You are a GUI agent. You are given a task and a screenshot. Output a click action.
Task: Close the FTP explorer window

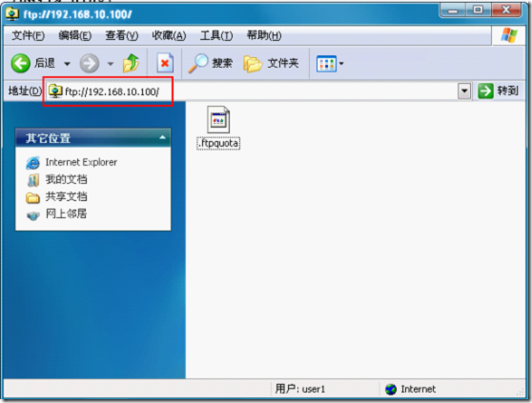[x=505, y=10]
